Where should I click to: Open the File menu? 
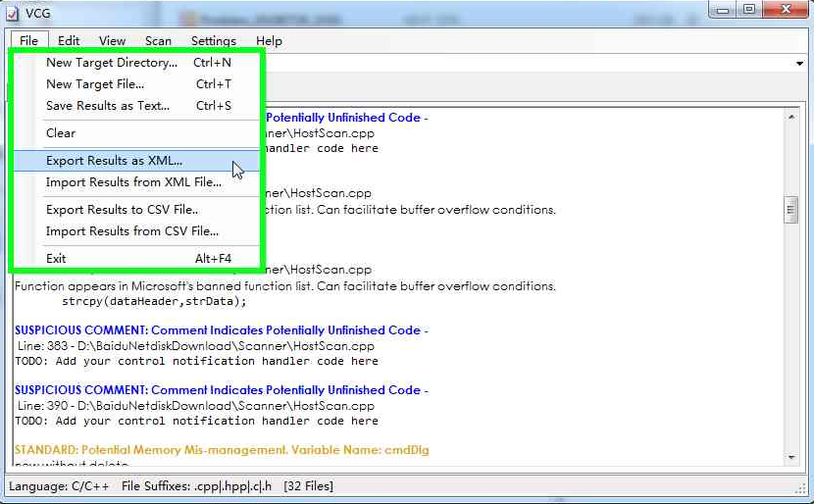pyautogui.click(x=28, y=41)
